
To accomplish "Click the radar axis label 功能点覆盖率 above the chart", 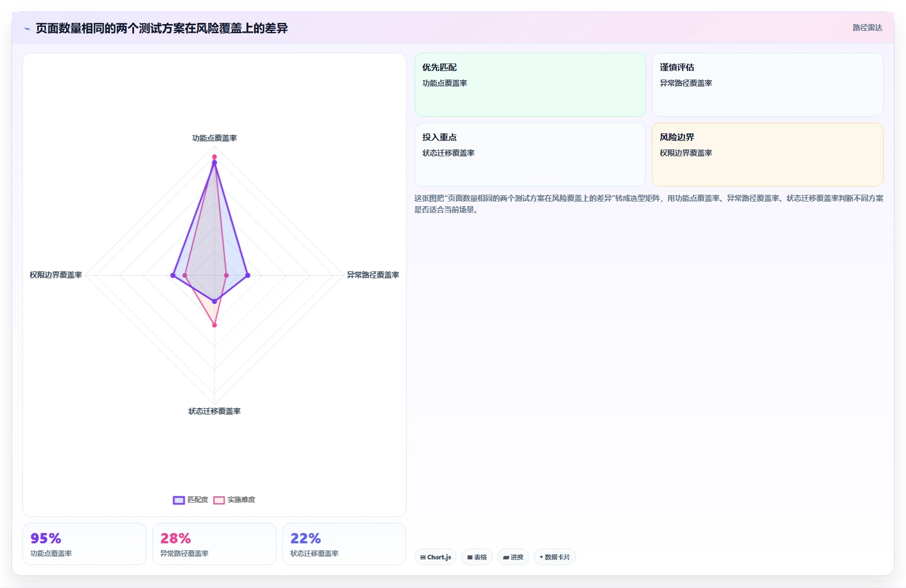I will pyautogui.click(x=214, y=138).
